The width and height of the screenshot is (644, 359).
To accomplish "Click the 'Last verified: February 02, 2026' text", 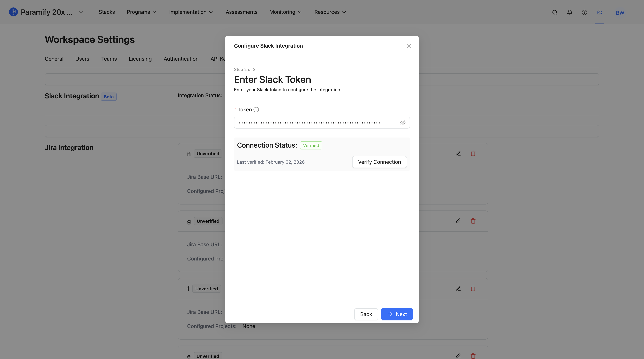I will pos(271,162).
